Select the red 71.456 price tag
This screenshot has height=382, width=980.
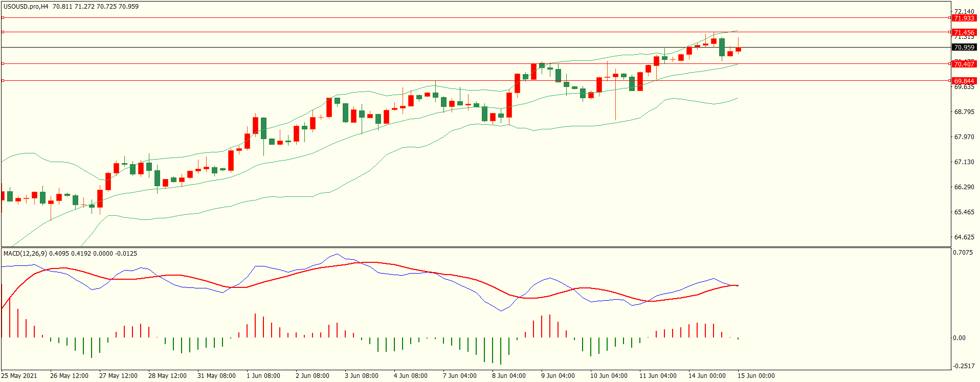tap(964, 32)
